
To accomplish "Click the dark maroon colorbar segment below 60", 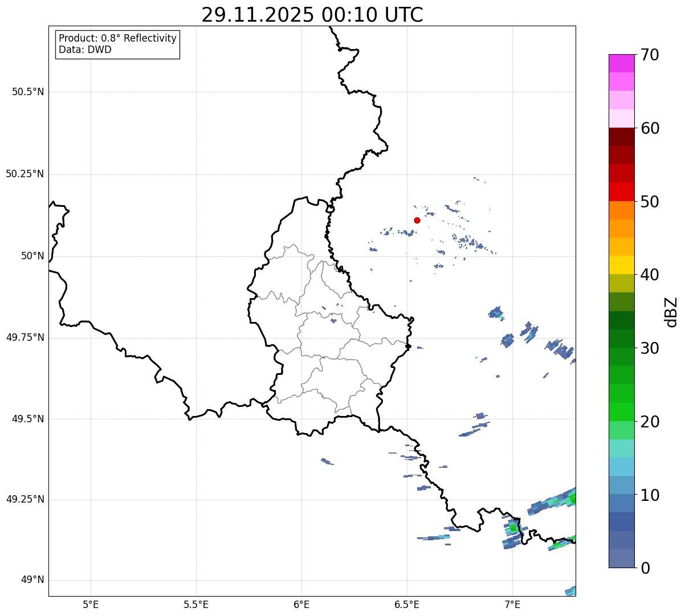I will point(621,137).
